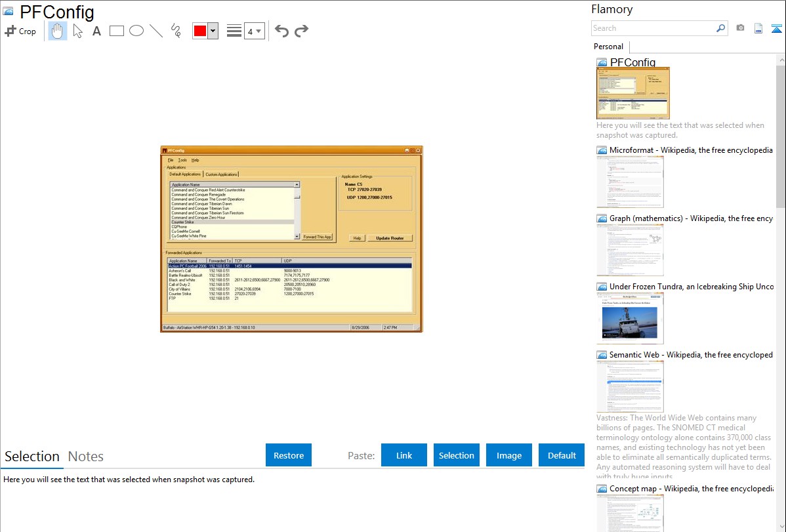The image size is (786, 532).
Task: Select the Crop tool
Action: (20, 31)
